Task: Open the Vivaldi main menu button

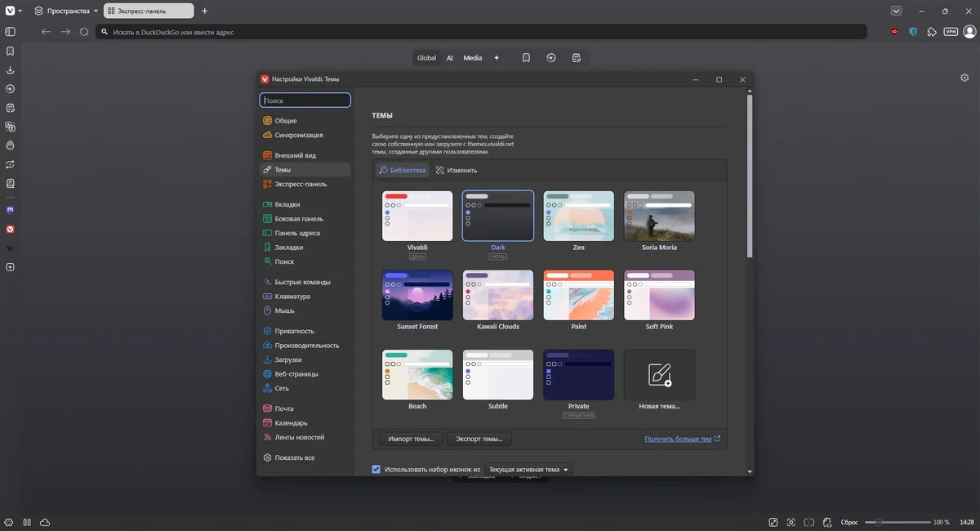Action: [13, 11]
